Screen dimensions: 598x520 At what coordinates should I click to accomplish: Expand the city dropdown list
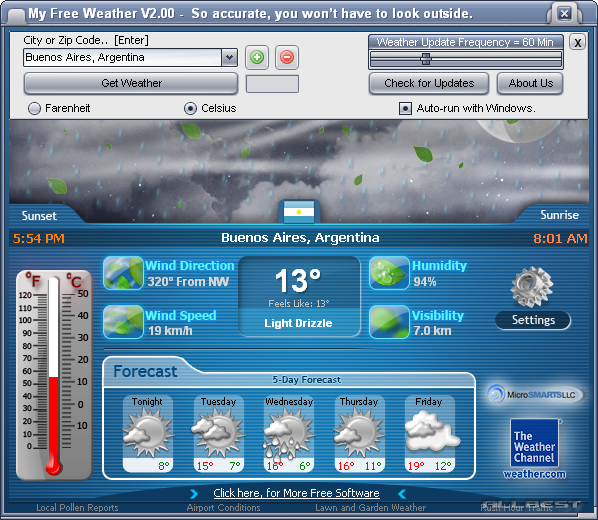tap(229, 58)
